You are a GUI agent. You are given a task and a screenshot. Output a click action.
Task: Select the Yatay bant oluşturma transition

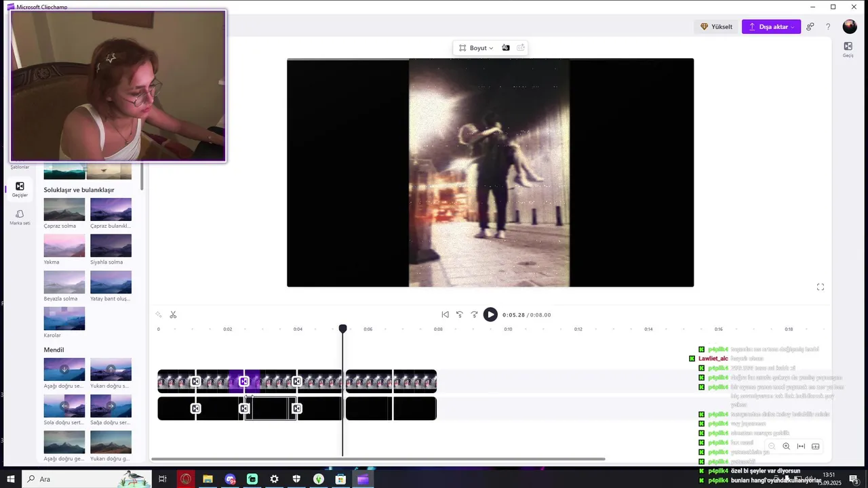(x=111, y=282)
